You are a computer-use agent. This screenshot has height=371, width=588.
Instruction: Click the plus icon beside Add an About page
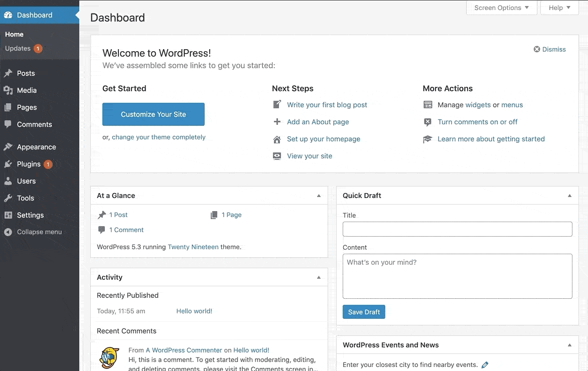(x=277, y=121)
